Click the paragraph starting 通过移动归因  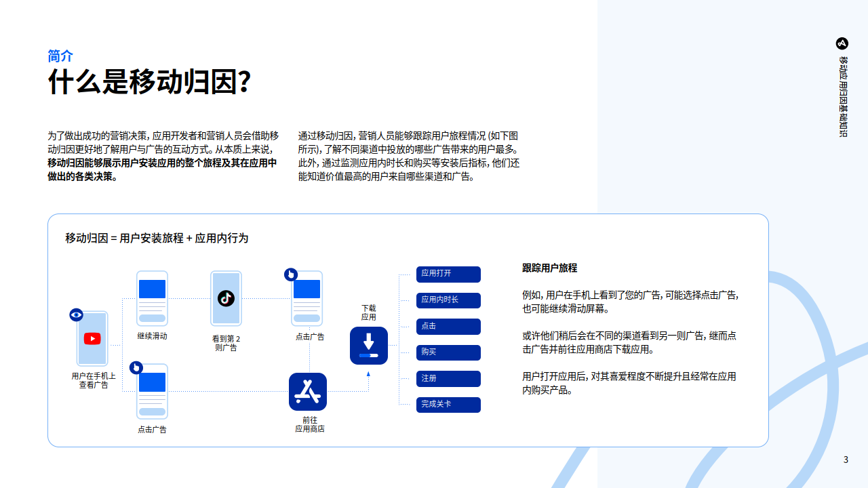(409, 156)
